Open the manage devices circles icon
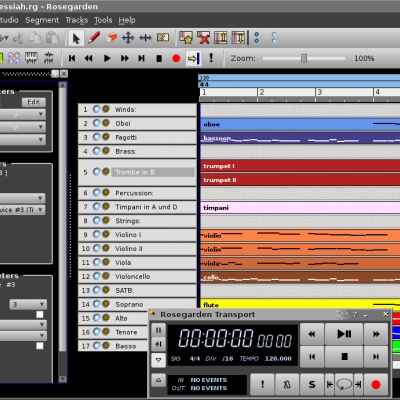Viewport: 400px width, 400px height. pos(14,58)
